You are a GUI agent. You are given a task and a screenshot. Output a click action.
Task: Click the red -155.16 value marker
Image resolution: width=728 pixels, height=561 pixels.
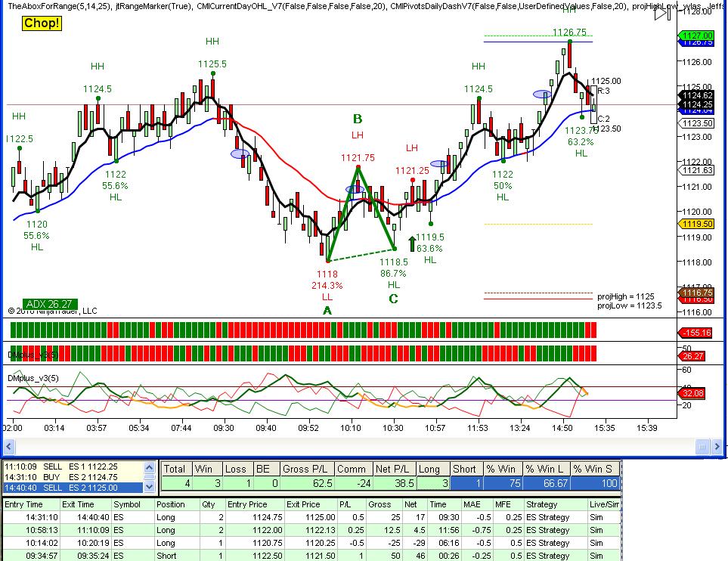[695, 333]
